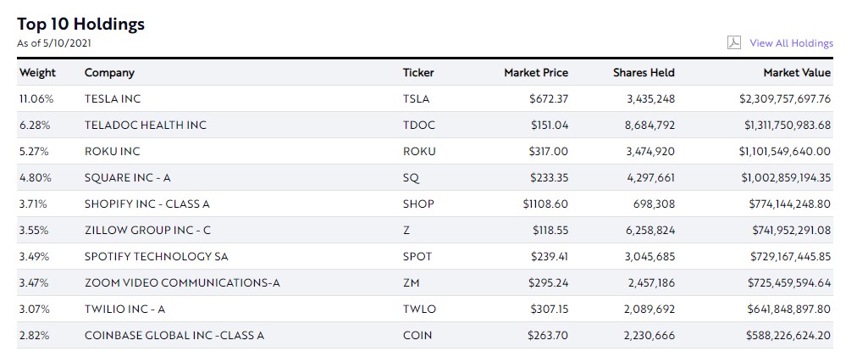Click the Ticker column header
The height and width of the screenshot is (357, 868).
coord(418,73)
